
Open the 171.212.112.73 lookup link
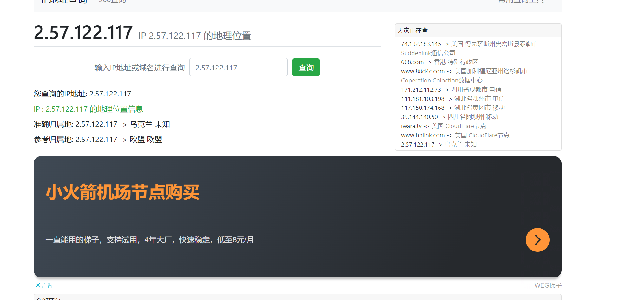421,89
